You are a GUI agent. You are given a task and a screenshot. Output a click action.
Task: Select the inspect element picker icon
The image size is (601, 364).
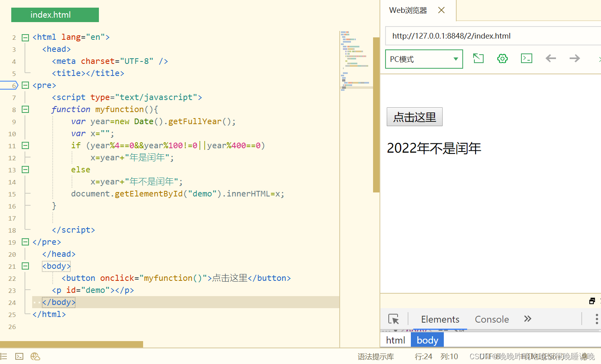[x=394, y=319]
